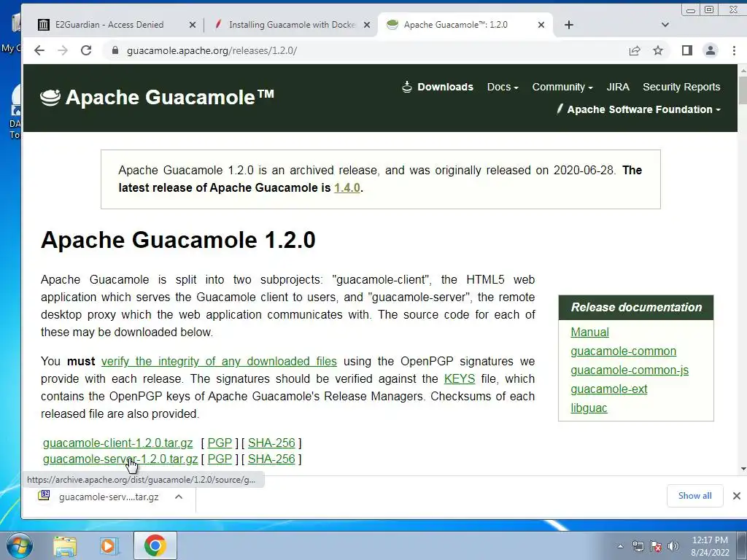Open the PGP link for guacamole-client

point(220,443)
